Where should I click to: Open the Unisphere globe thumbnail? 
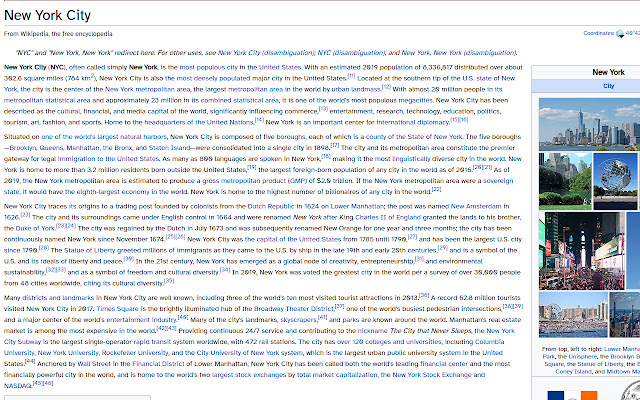[x=615, y=181]
